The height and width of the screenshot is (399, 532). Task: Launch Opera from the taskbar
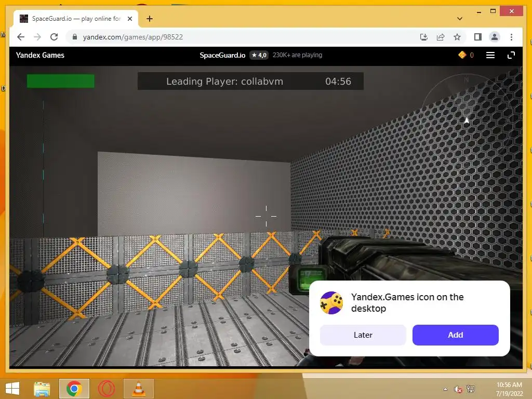(107, 389)
